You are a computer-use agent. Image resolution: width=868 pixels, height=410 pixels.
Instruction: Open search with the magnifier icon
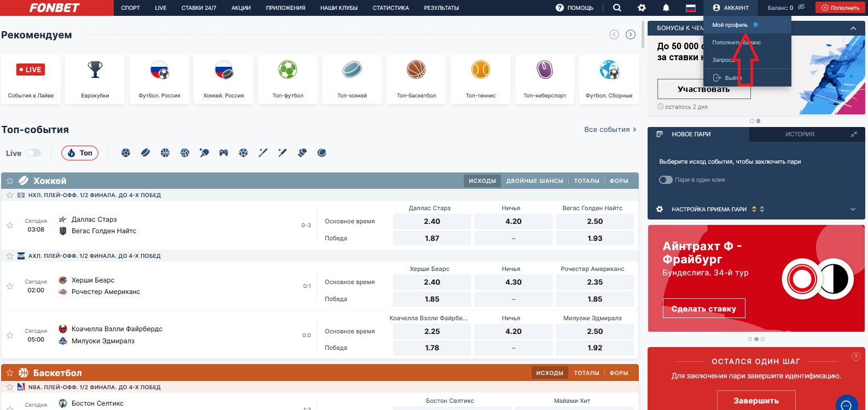617,8
